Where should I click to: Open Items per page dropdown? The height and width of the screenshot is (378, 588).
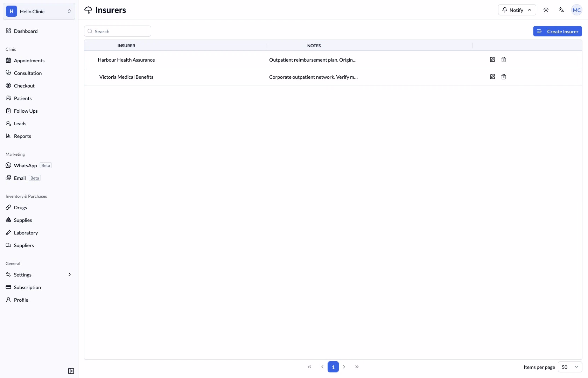[570, 367]
